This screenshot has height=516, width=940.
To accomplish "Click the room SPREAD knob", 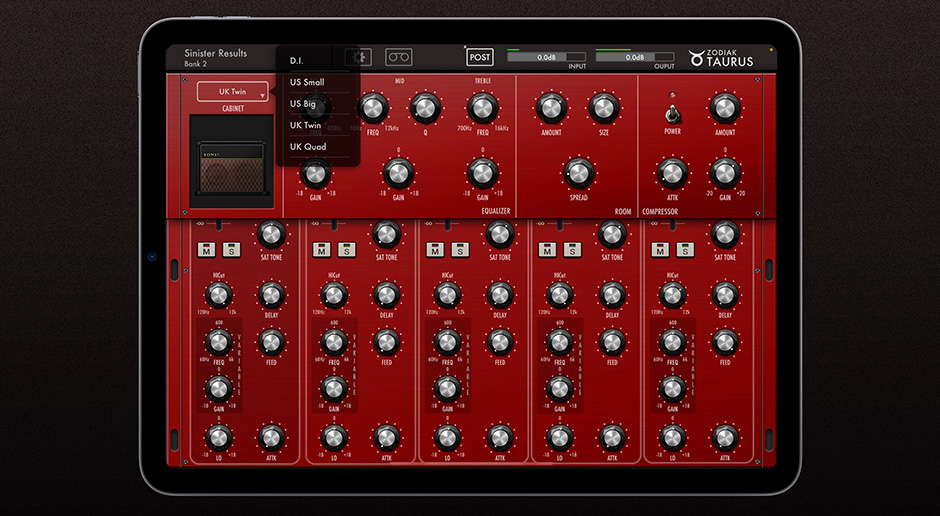I will click(578, 173).
